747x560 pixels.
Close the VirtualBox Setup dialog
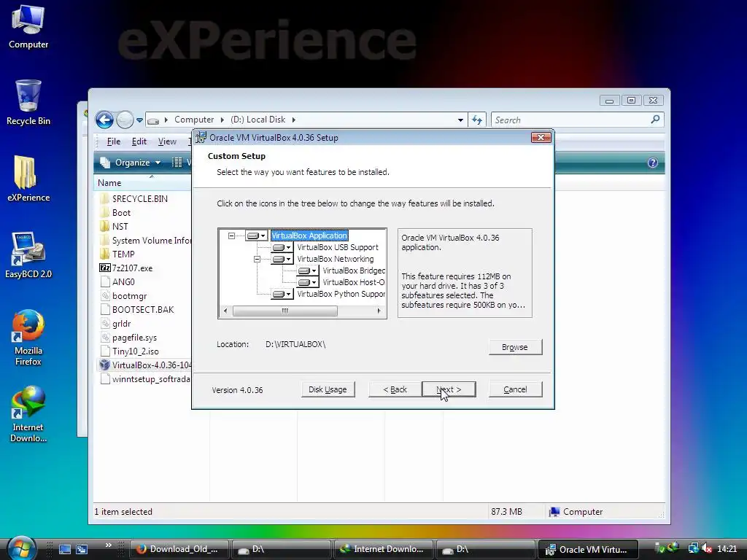[541, 138]
